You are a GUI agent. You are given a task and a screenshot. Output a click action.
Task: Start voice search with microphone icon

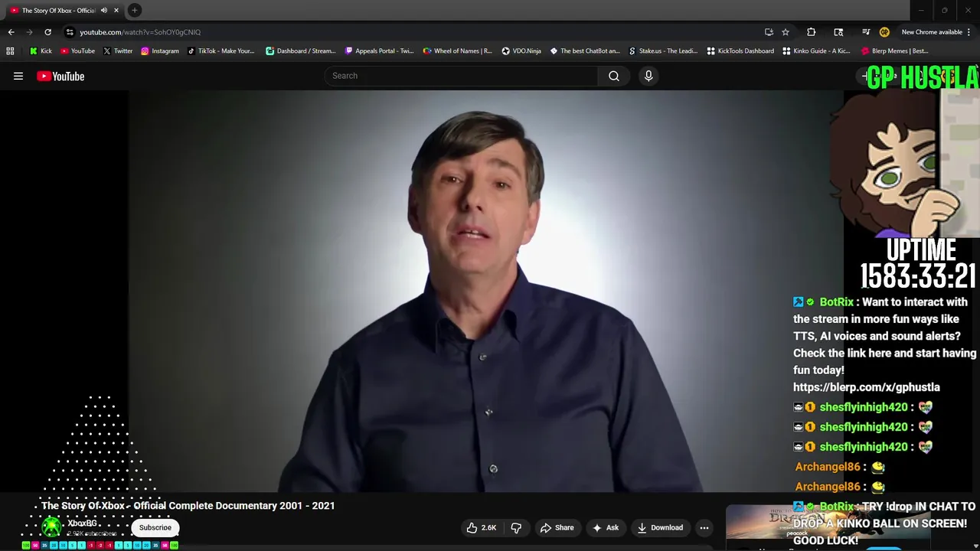point(648,76)
